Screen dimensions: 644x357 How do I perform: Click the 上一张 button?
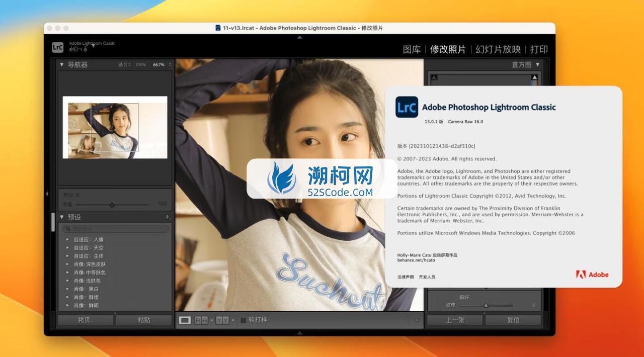(455, 320)
